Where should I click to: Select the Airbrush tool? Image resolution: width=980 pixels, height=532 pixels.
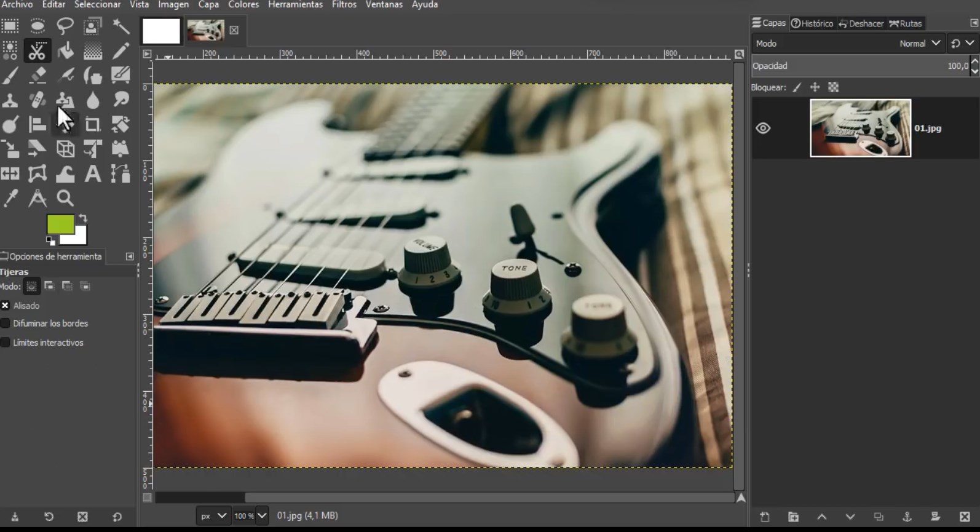point(65,75)
